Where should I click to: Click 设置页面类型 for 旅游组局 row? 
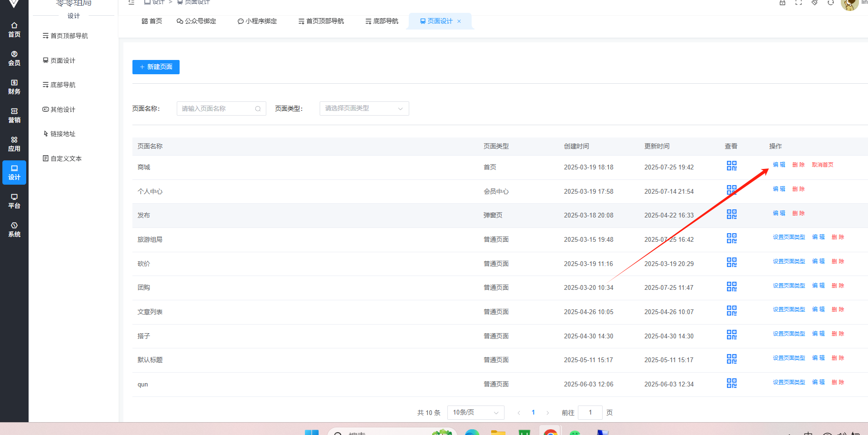coord(789,237)
